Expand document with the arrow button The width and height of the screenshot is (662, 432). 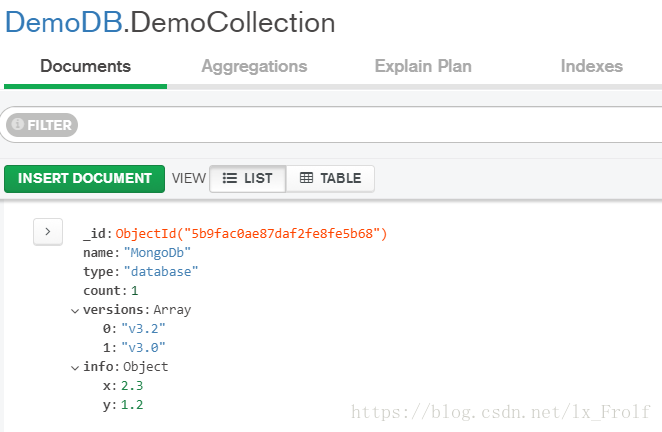[48, 232]
